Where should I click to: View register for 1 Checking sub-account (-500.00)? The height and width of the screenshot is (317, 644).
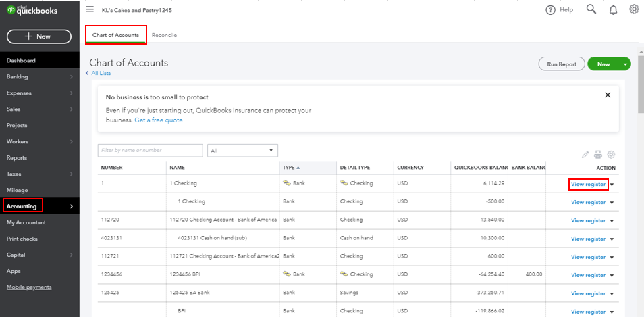pyautogui.click(x=588, y=202)
